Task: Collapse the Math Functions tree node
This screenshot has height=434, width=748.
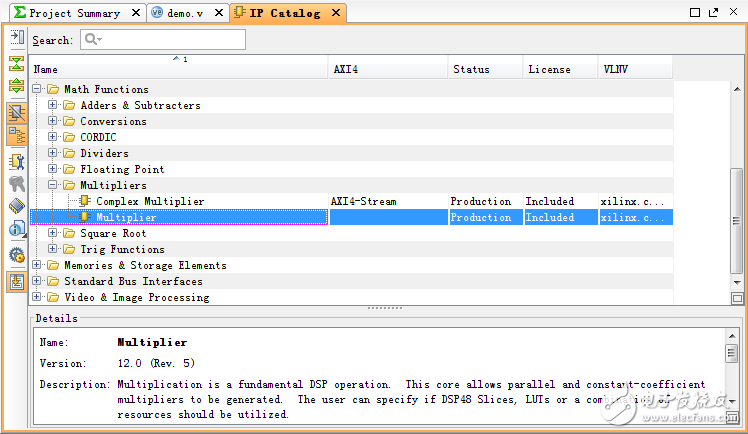Action: 38,89
